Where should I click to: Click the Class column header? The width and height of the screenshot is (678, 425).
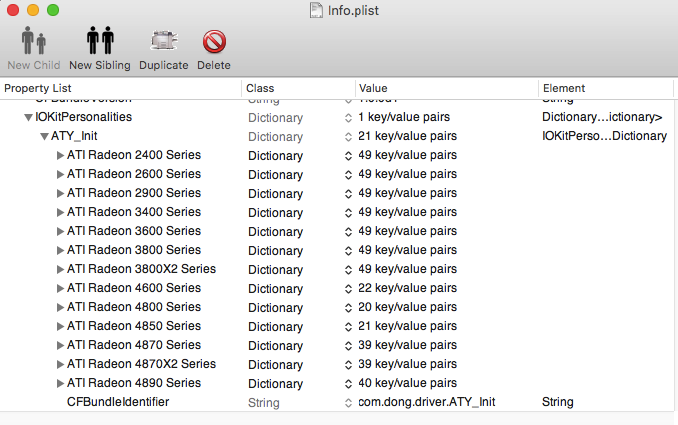click(298, 88)
